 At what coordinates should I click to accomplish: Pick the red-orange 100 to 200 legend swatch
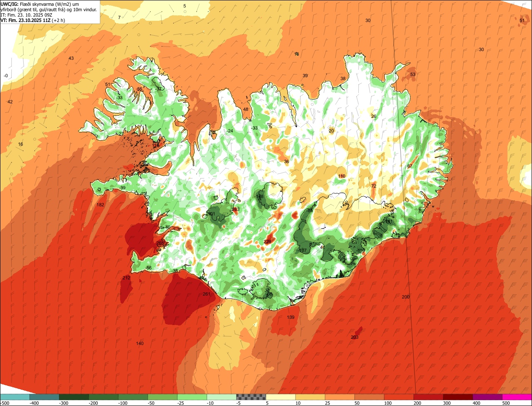pyautogui.click(x=398, y=397)
